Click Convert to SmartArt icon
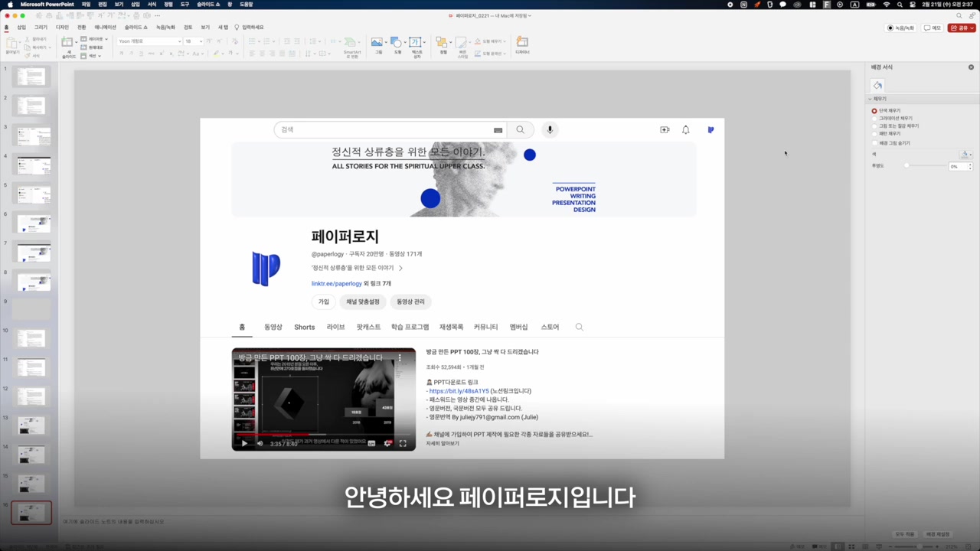The height and width of the screenshot is (551, 980). point(351,43)
